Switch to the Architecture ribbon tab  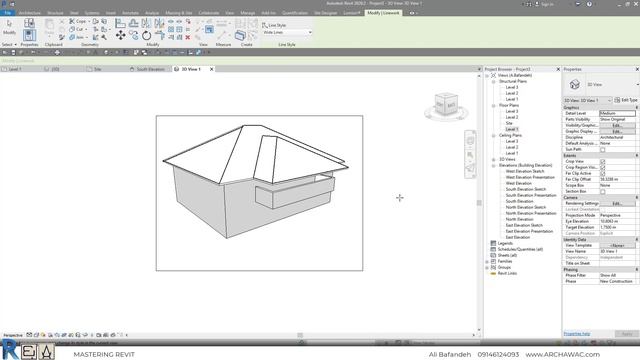click(29, 13)
